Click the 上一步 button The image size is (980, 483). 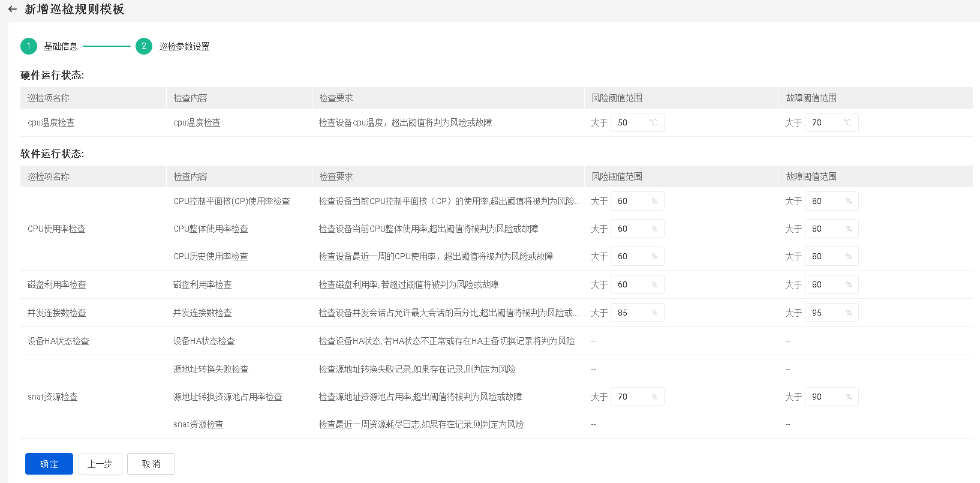100,464
